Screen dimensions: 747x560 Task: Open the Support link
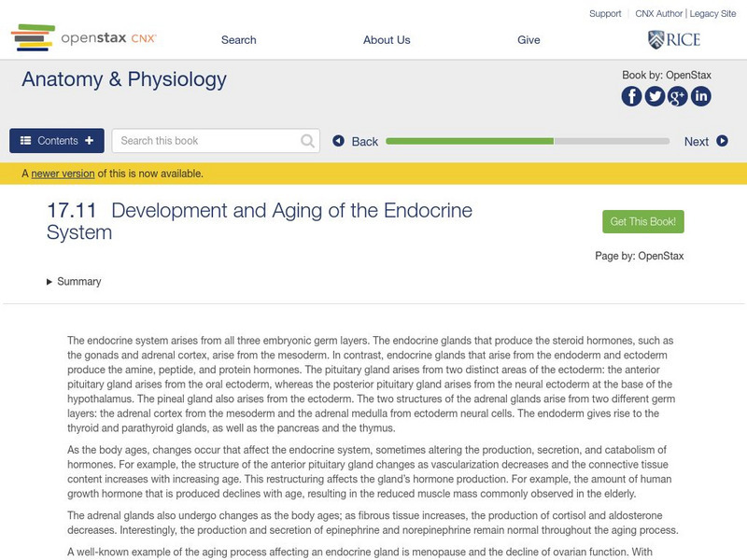(x=605, y=14)
